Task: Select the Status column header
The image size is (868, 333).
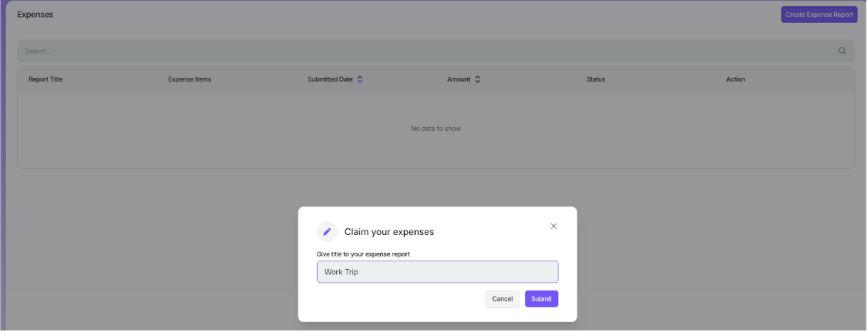Action: click(x=596, y=79)
